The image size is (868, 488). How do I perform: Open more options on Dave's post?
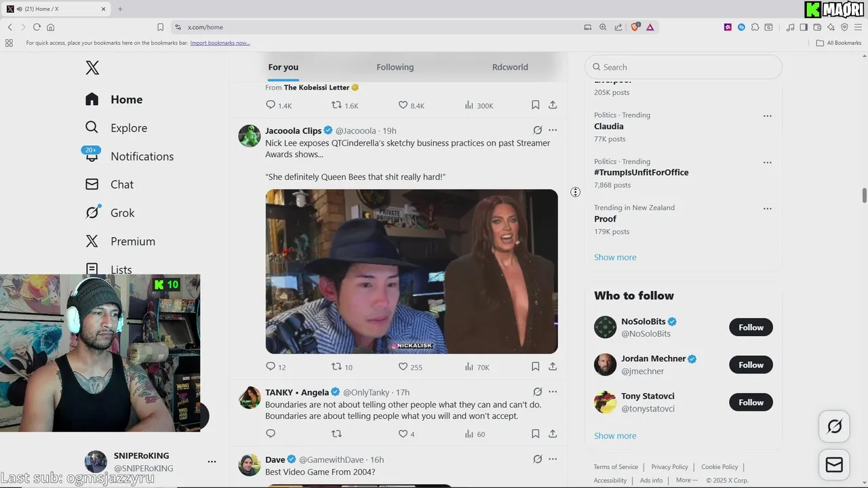pos(553,459)
